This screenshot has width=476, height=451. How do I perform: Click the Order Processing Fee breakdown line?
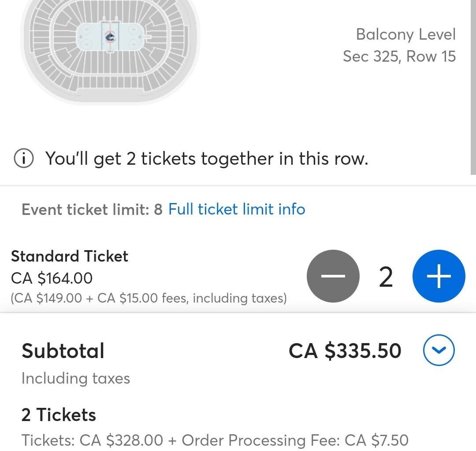point(215,440)
